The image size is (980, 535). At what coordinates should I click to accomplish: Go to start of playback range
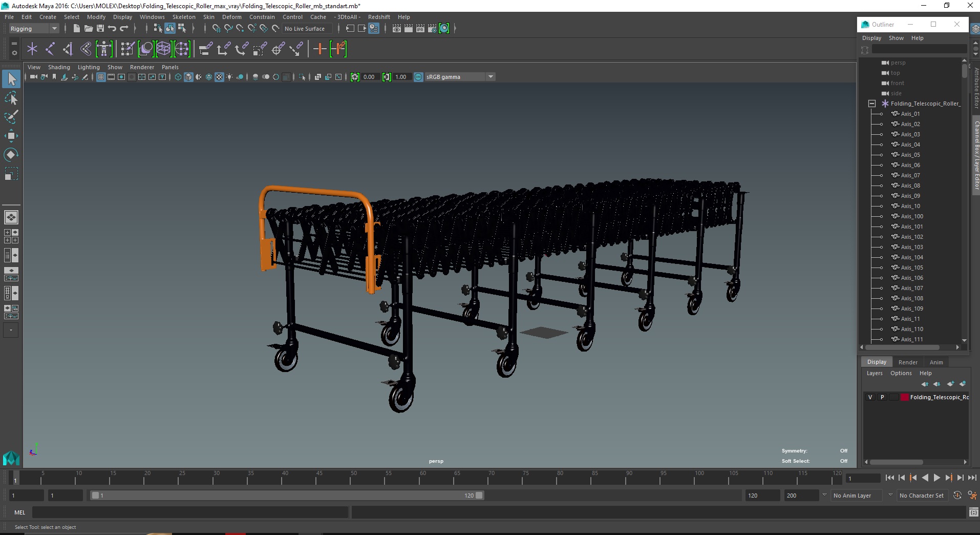[890, 478]
